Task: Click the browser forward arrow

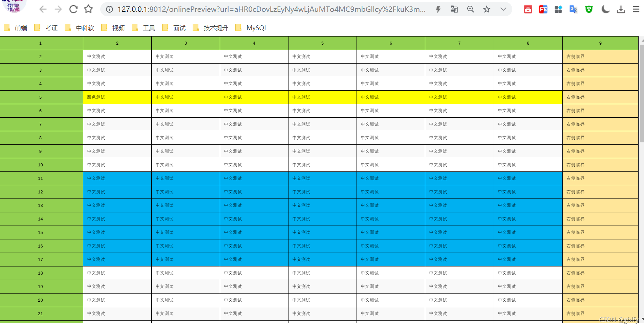Action: 58,9
